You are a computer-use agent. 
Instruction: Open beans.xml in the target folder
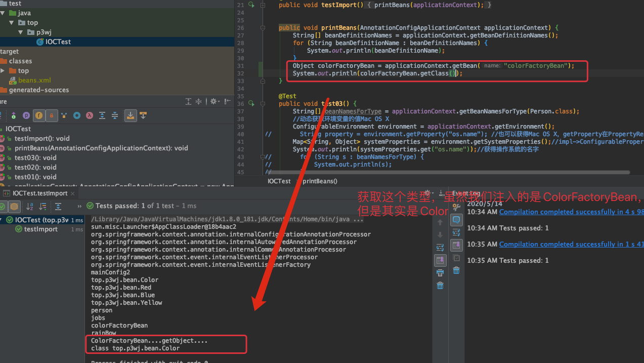point(30,80)
